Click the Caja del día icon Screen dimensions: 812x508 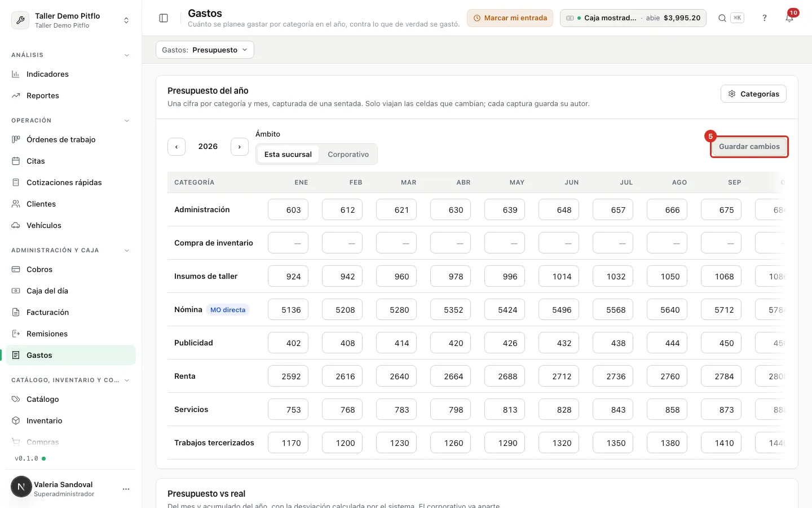[x=16, y=291]
